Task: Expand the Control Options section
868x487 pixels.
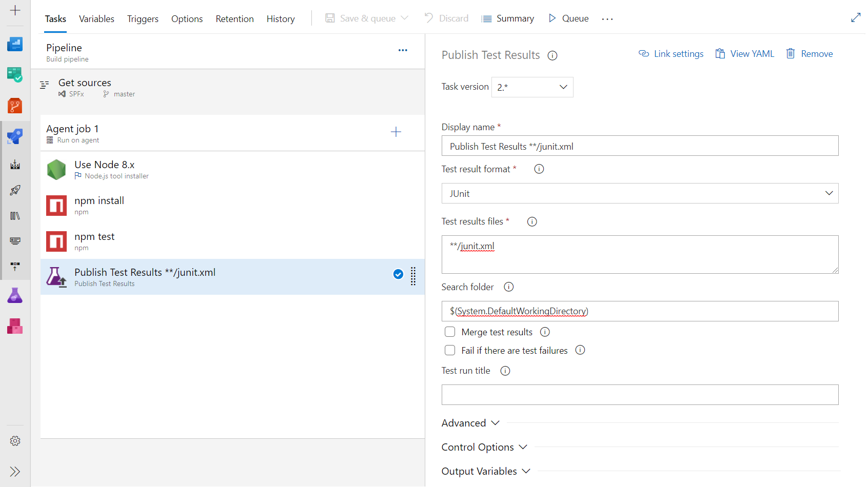Action: point(484,447)
